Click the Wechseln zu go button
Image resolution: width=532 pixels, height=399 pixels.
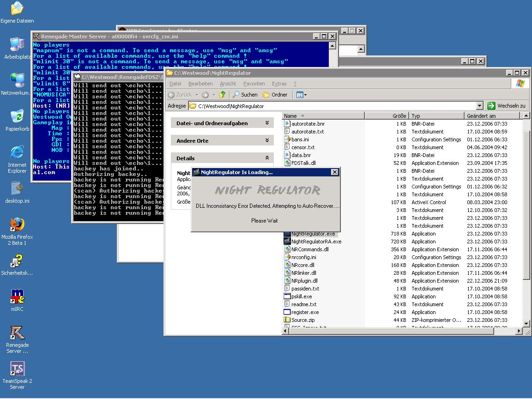pyautogui.click(x=507, y=106)
